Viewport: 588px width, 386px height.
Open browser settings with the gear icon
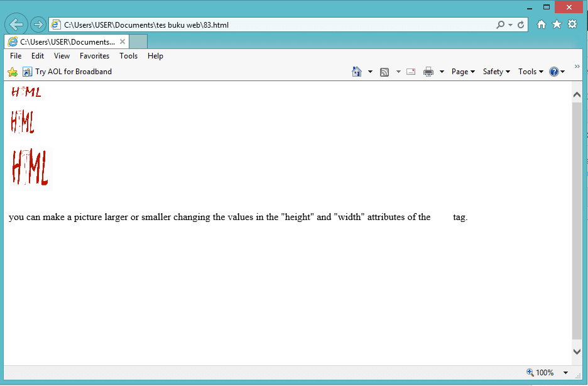coord(572,23)
